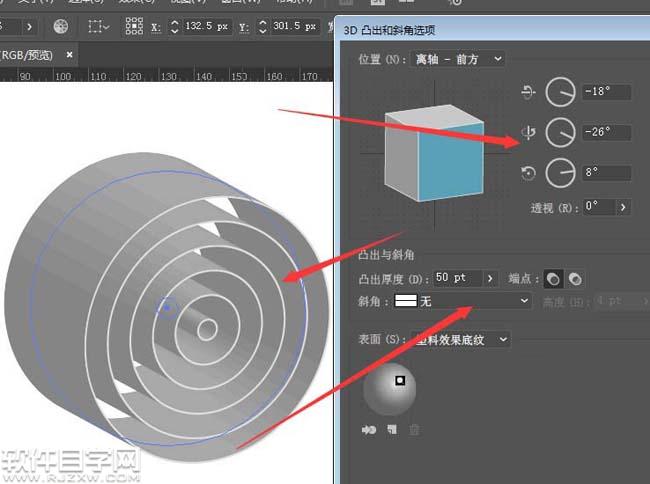The image size is (650, 484).
Task: Open the 位置 position preset dropdown
Action: click(x=460, y=59)
